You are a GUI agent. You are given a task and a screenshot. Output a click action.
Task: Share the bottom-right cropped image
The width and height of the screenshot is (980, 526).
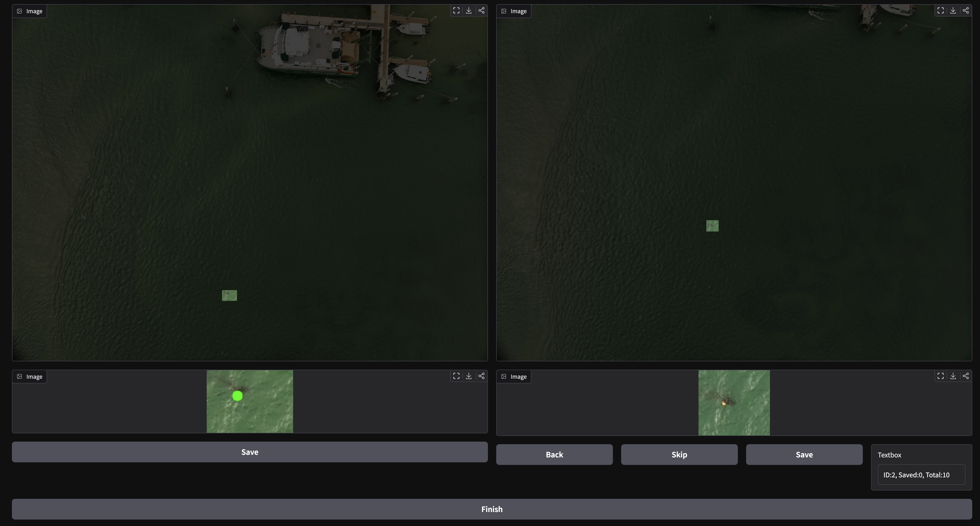click(x=966, y=376)
